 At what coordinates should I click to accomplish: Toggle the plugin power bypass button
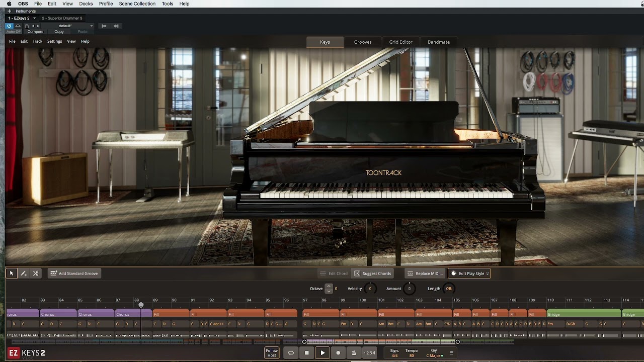[10, 26]
